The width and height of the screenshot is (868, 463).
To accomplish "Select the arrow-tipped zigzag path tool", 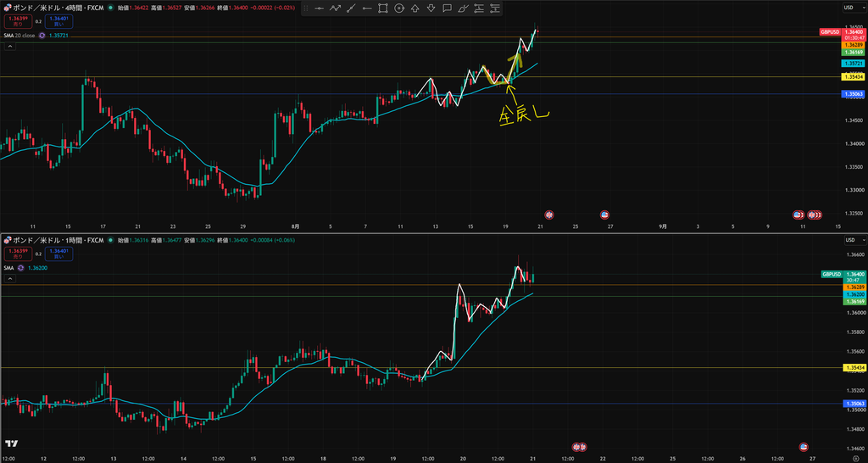I will 334,8.
